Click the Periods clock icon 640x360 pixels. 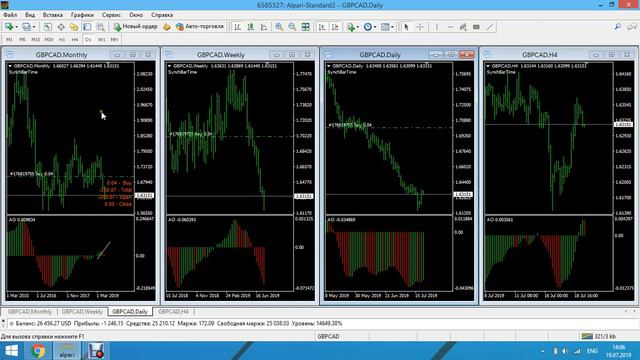click(368, 27)
